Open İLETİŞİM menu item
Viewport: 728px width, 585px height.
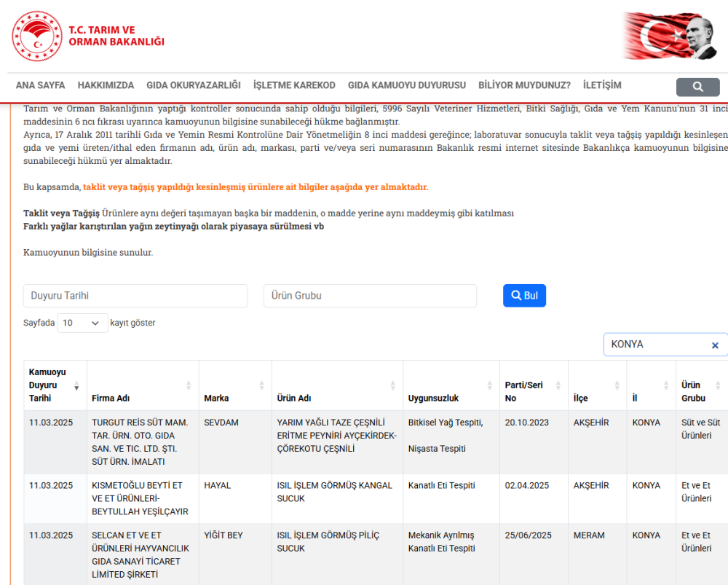coord(602,85)
